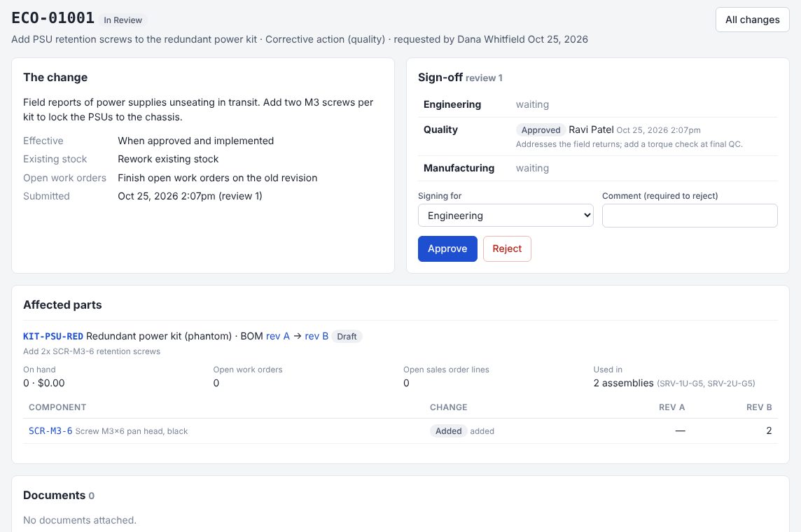Click the Added change badge
This screenshot has height=532, width=801.
(449, 431)
